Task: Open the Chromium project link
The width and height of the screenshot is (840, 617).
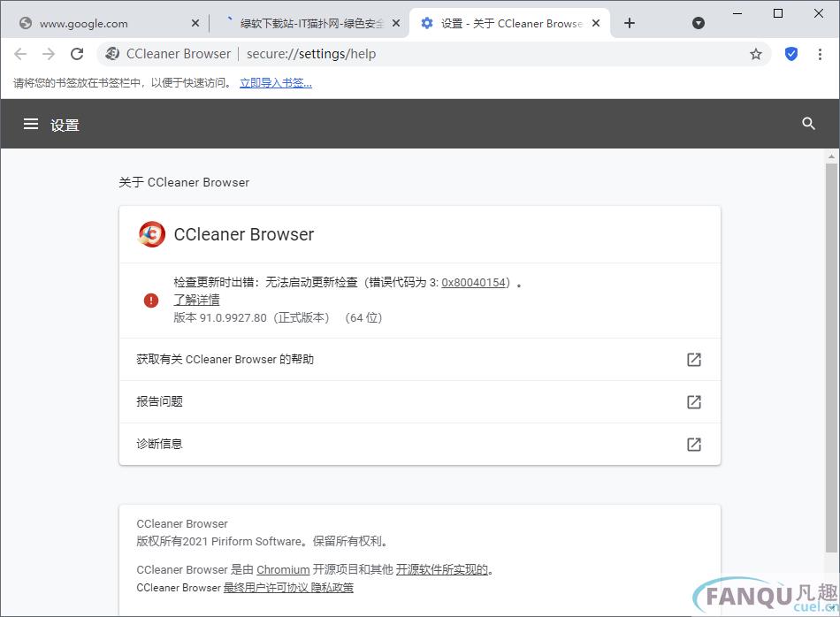Action: click(283, 569)
